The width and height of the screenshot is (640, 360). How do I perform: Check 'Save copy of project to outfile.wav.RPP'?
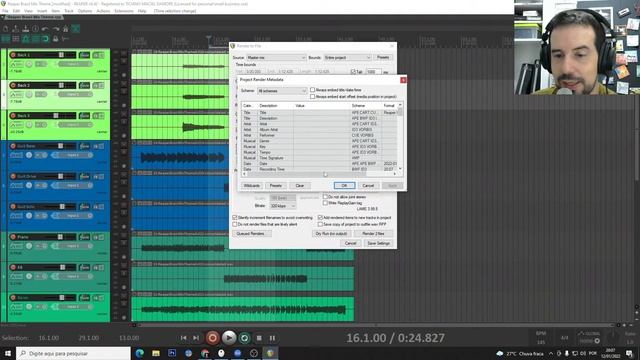click(320, 224)
